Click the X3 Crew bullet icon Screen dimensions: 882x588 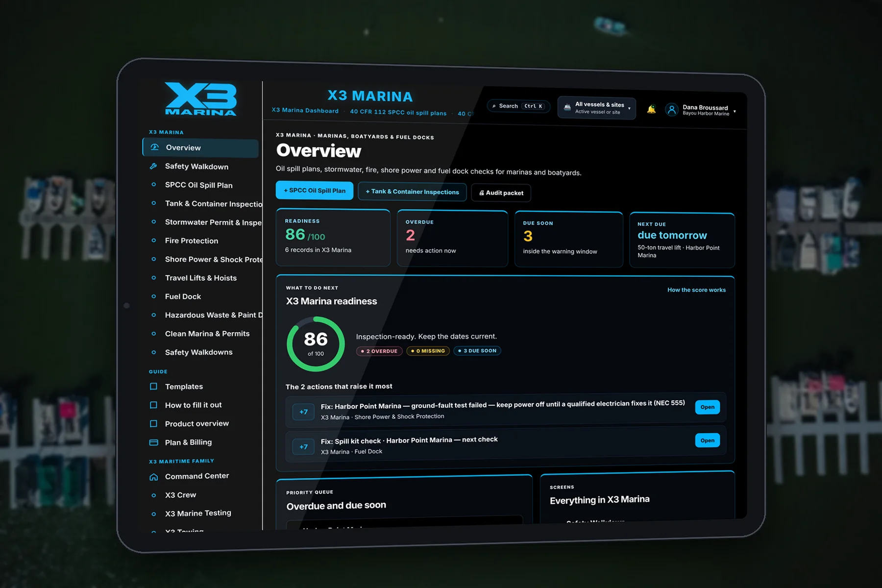[153, 495]
